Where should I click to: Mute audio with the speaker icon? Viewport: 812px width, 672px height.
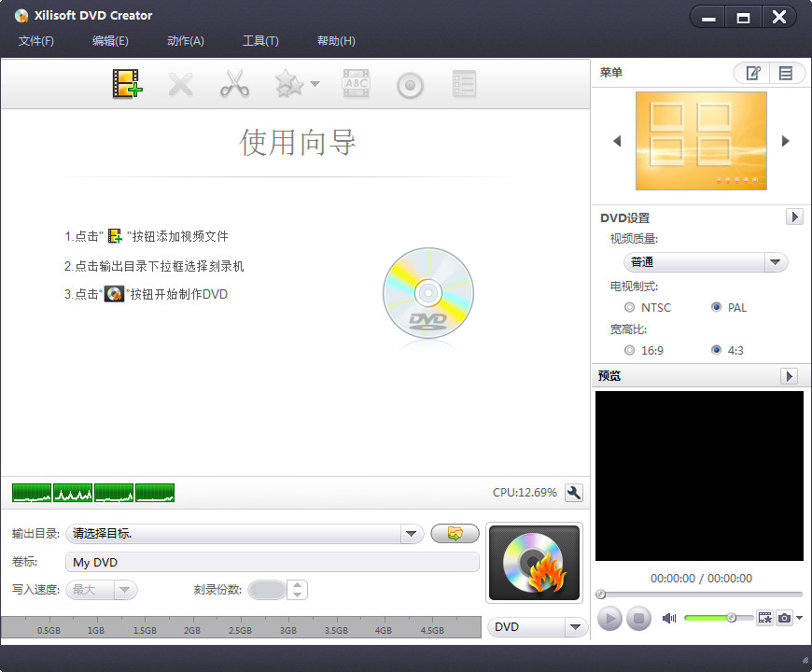[669, 618]
